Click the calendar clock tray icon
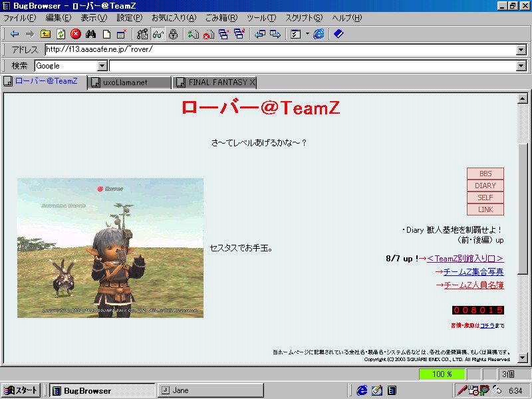532x399 pixels. click(473, 390)
